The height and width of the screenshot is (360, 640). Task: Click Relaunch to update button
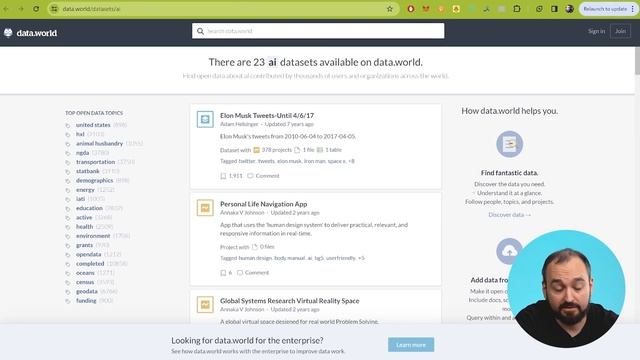pyautogui.click(x=605, y=9)
